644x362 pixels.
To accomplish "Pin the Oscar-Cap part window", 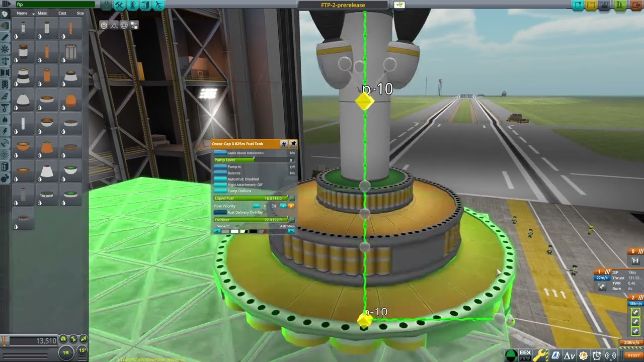I will coord(293,144).
